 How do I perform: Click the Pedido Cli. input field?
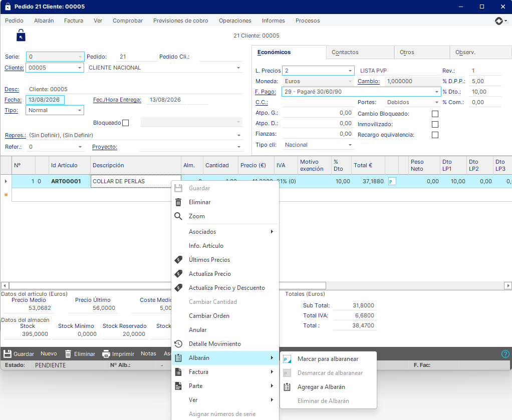pos(221,57)
